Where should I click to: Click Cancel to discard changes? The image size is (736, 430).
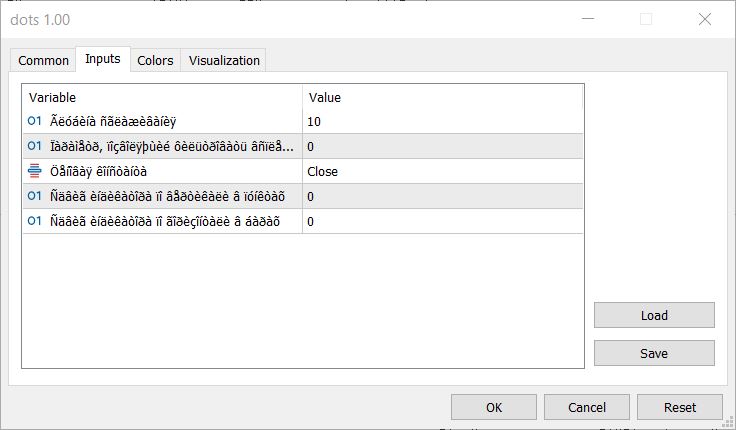click(587, 407)
